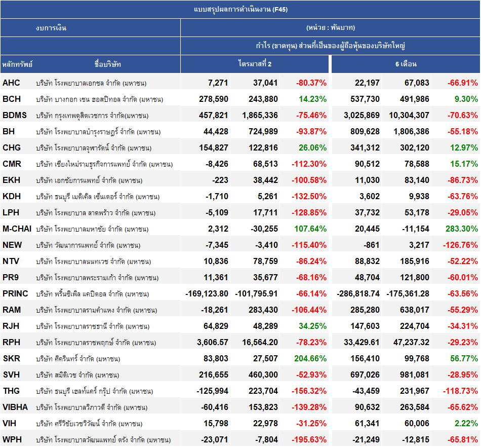Click the F45 report title bar
This screenshot has height=448, width=481.
coord(240,9)
